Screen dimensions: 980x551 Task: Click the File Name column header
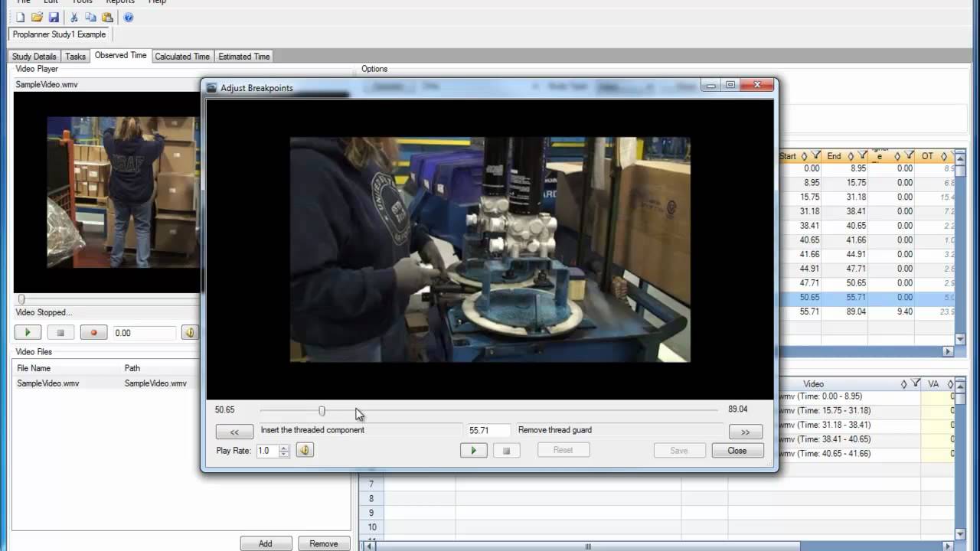[67, 368]
